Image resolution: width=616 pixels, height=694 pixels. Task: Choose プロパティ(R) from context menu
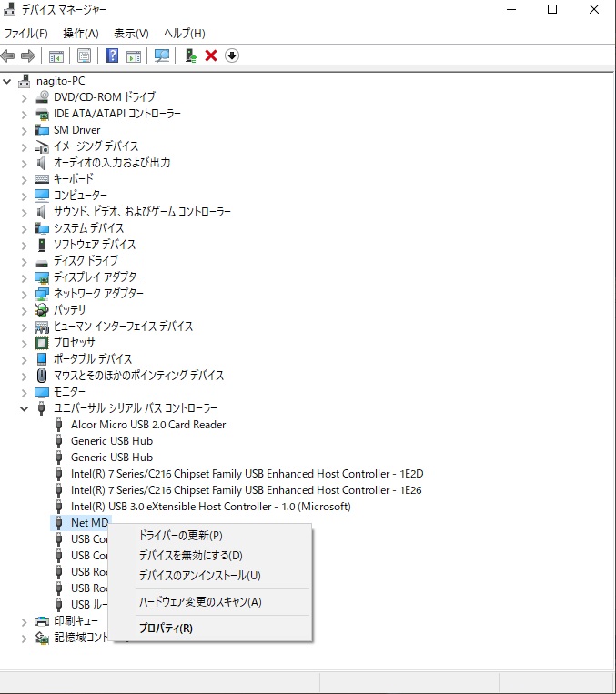coord(210,628)
